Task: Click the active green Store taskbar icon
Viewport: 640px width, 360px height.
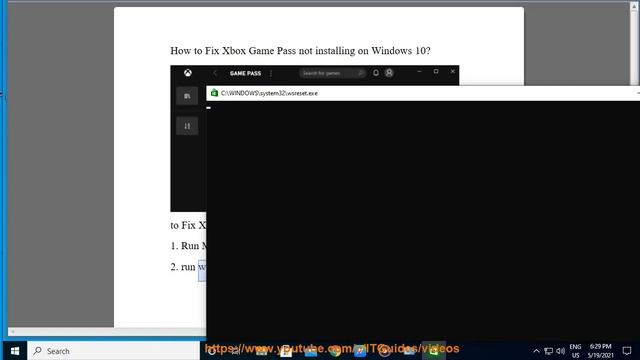Action: [433, 351]
